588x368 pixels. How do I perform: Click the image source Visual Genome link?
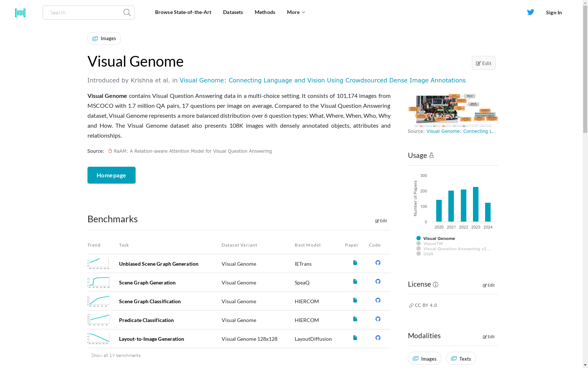click(461, 131)
